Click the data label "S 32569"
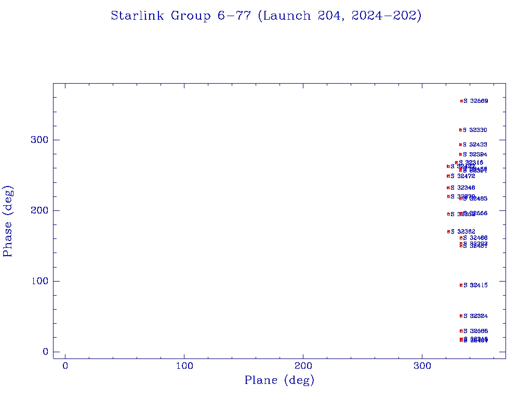This screenshot has height=399, width=532. click(x=476, y=101)
